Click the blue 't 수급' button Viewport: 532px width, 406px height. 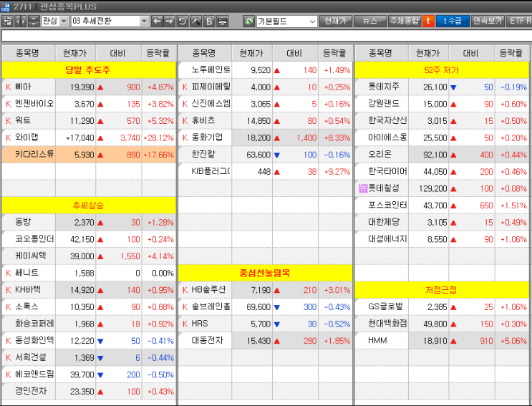pos(453,21)
